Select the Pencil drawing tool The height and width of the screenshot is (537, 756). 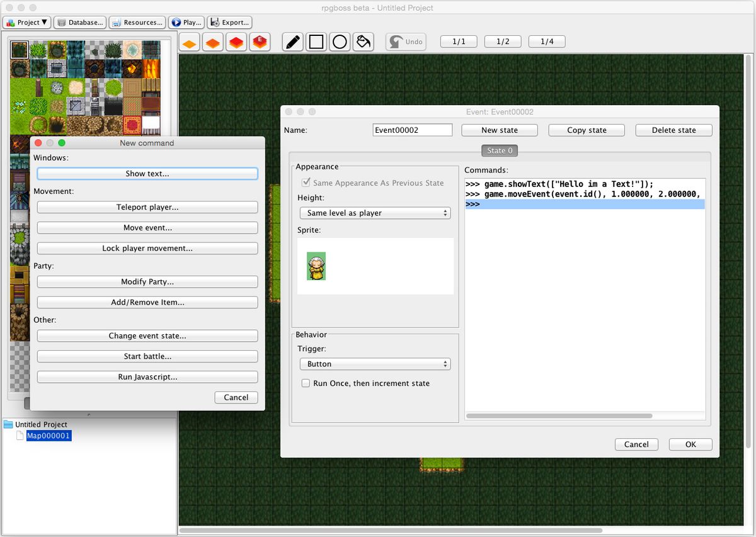pyautogui.click(x=292, y=42)
